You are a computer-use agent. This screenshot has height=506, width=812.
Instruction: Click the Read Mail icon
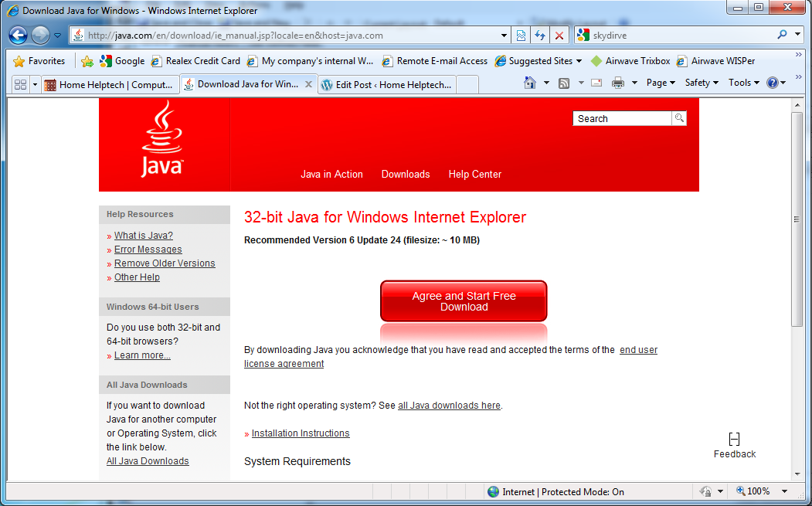tap(596, 83)
